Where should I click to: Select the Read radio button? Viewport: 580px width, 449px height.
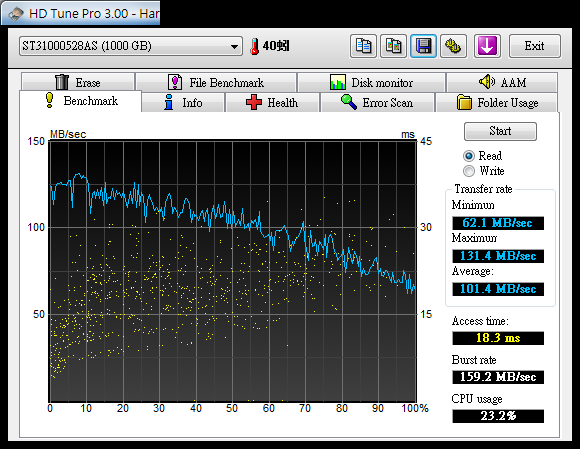[469, 156]
